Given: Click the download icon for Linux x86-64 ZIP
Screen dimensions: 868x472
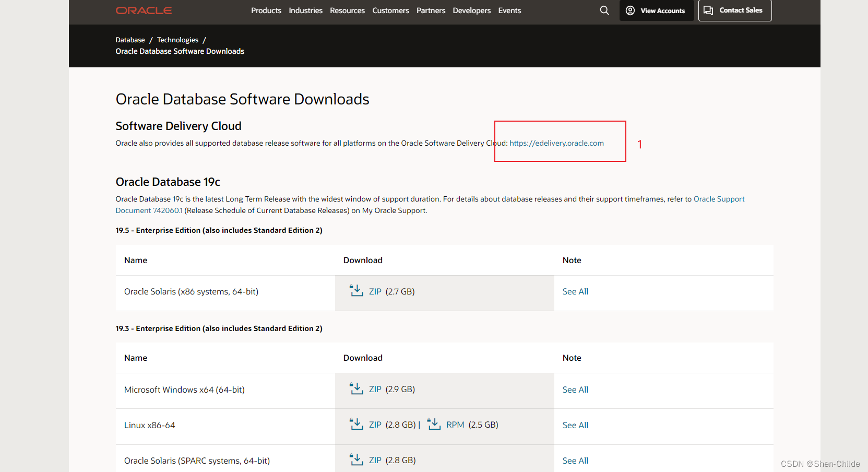Looking at the screenshot, I should (356, 424).
